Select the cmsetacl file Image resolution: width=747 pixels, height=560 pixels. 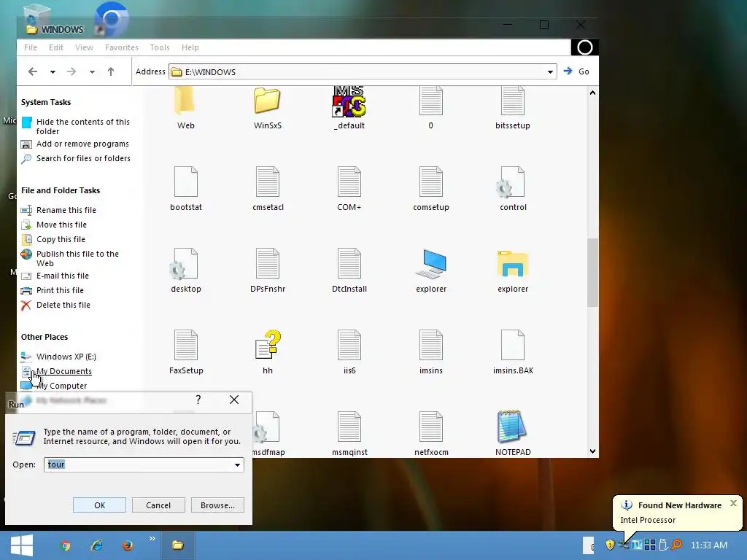click(x=268, y=189)
